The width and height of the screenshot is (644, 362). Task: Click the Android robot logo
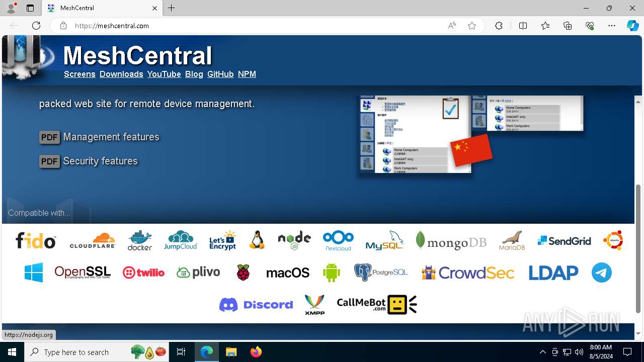(332, 273)
